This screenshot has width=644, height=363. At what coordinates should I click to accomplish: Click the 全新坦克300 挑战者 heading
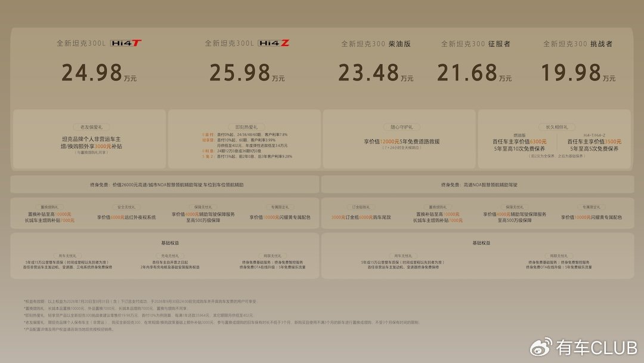click(577, 44)
